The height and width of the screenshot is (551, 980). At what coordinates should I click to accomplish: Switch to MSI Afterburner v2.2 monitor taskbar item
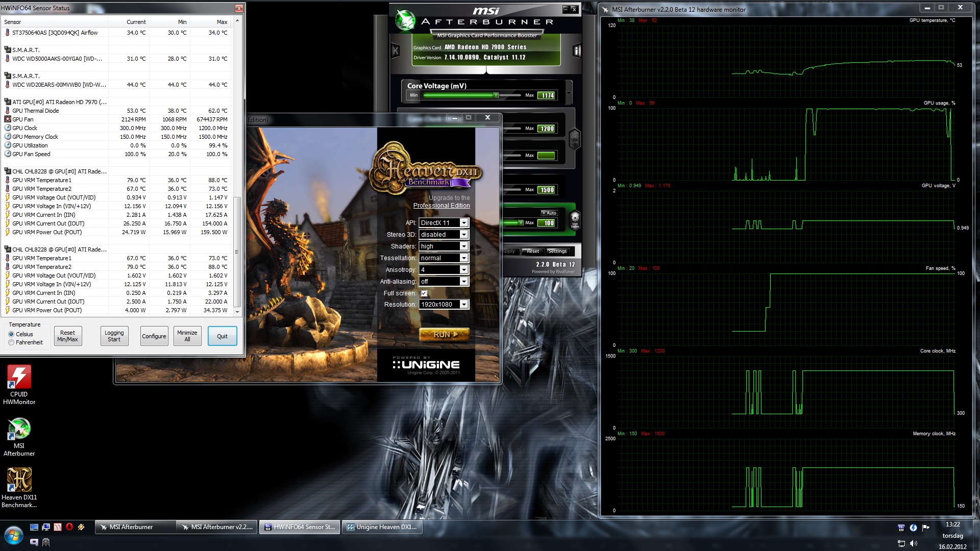pyautogui.click(x=217, y=527)
